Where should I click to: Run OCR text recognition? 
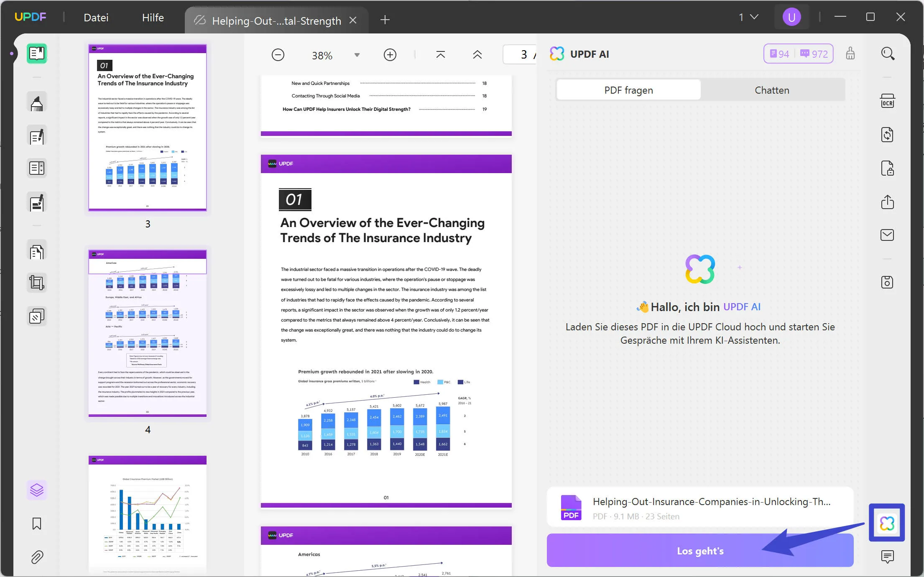[887, 101]
